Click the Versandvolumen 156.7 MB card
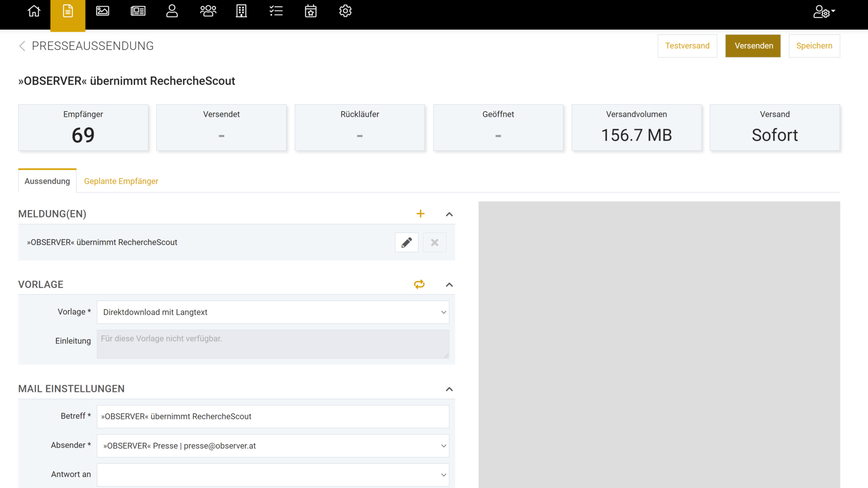Screen dimensions: 868x488 [x=637, y=127]
